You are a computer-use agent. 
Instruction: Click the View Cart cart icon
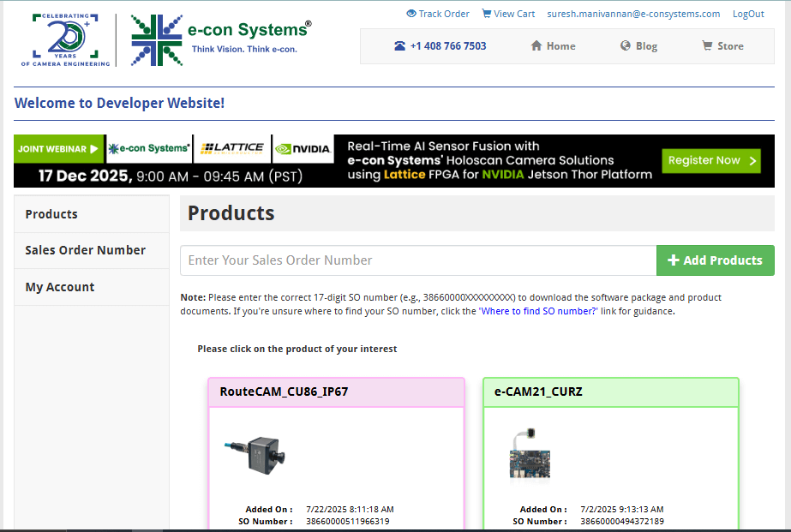(x=486, y=14)
